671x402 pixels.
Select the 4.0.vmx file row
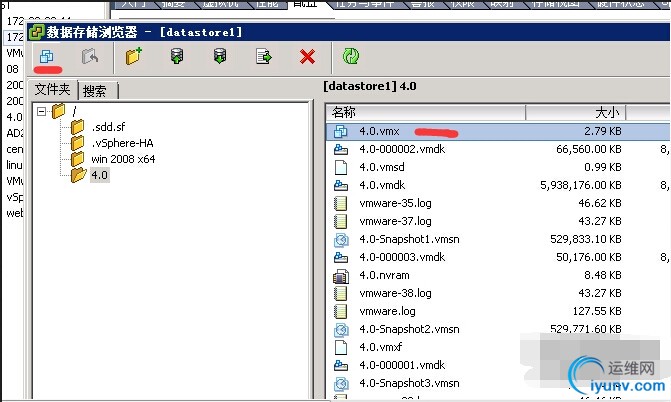pyautogui.click(x=498, y=131)
